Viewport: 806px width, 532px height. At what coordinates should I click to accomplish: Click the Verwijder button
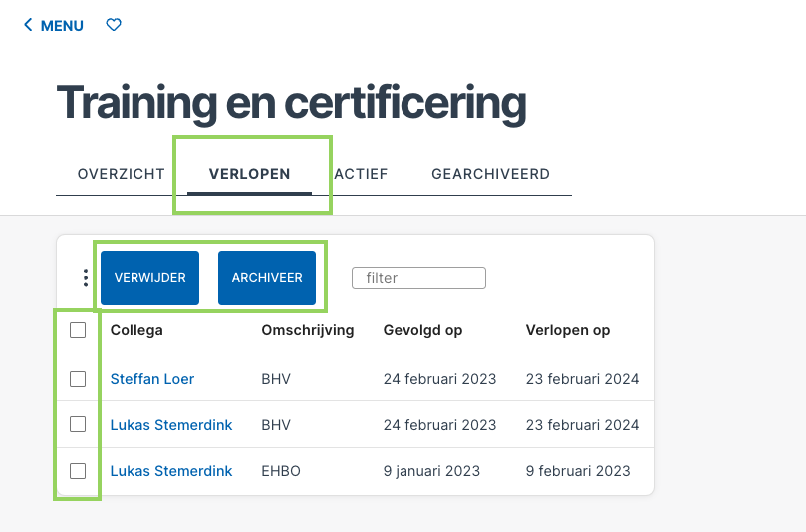[x=149, y=278]
